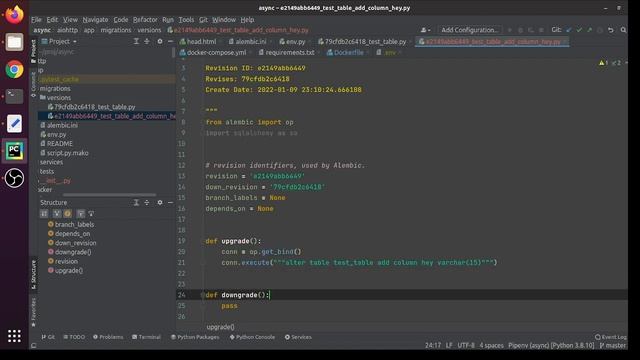The image size is (640, 360).
Task: Open the Add Configuration dropdown
Action: tap(469, 30)
